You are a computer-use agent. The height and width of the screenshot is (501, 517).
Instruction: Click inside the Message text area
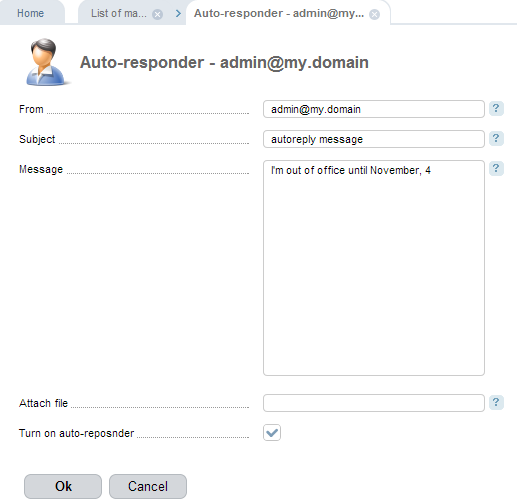[374, 268]
